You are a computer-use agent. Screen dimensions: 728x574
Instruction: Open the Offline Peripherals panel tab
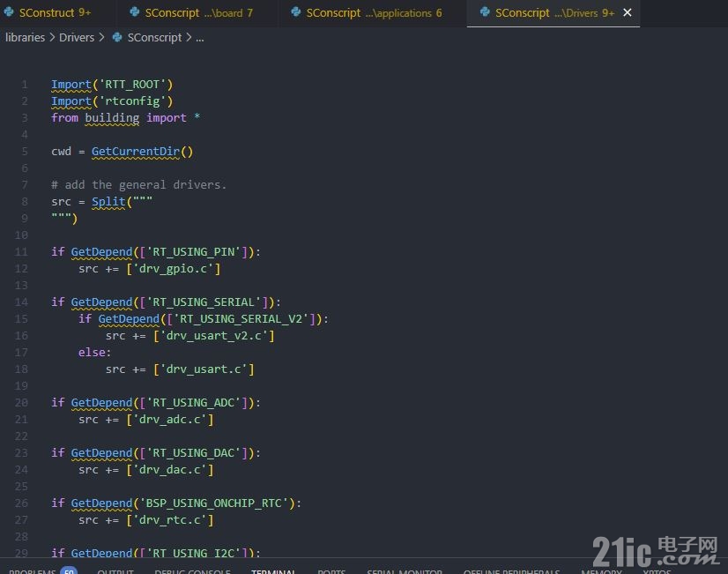[x=511, y=570]
